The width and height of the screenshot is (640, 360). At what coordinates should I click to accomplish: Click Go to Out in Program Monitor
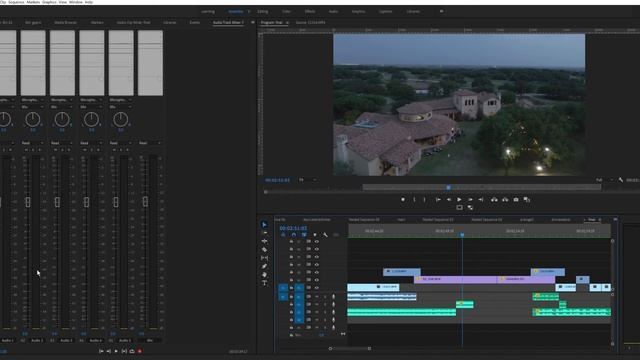click(481, 200)
